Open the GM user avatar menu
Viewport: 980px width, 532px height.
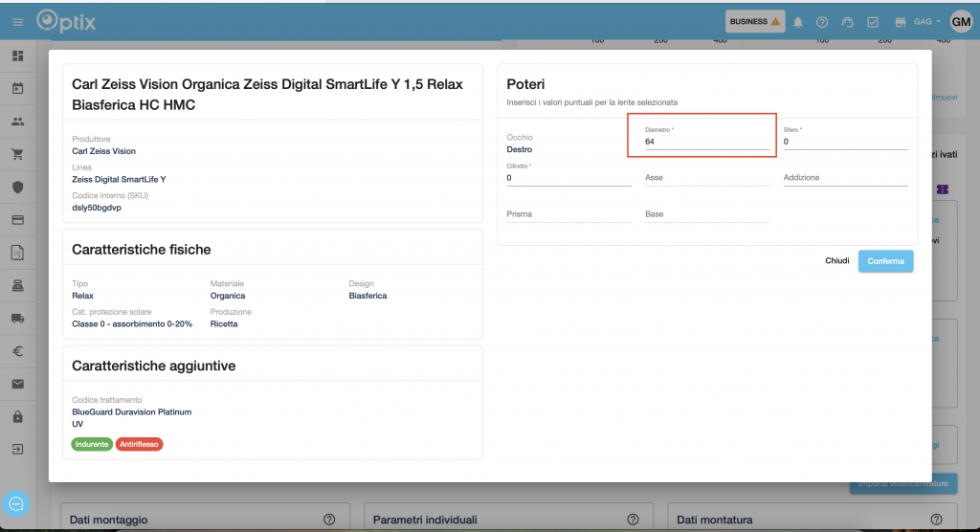pos(961,21)
